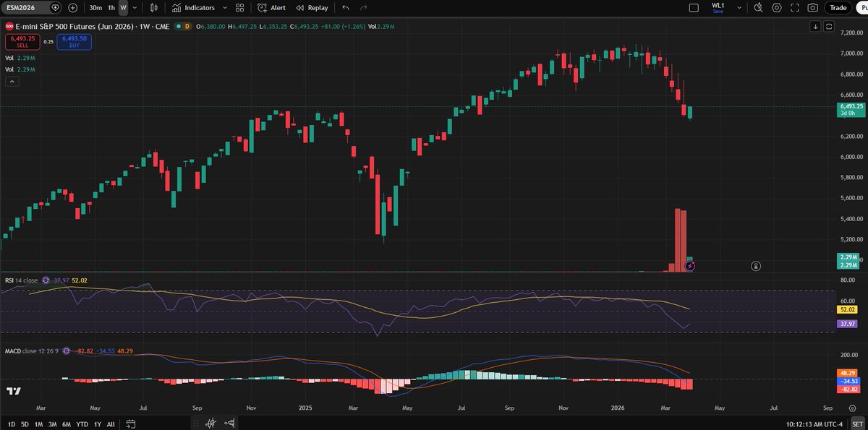Enter fullscreen mode

[795, 7]
